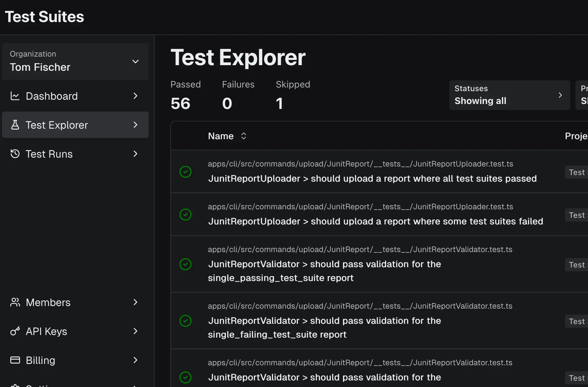Expand the Members chevron

click(x=135, y=302)
